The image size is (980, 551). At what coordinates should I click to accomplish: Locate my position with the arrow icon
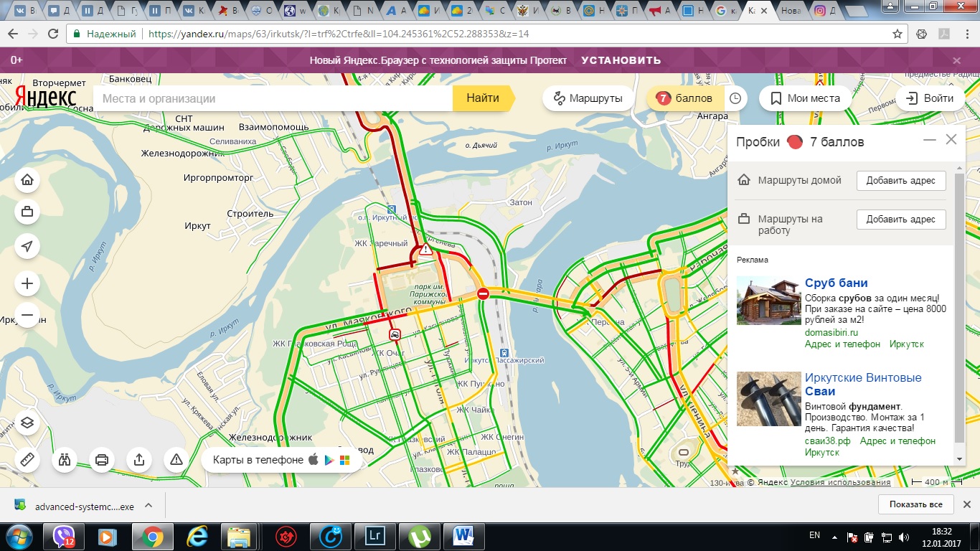27,246
